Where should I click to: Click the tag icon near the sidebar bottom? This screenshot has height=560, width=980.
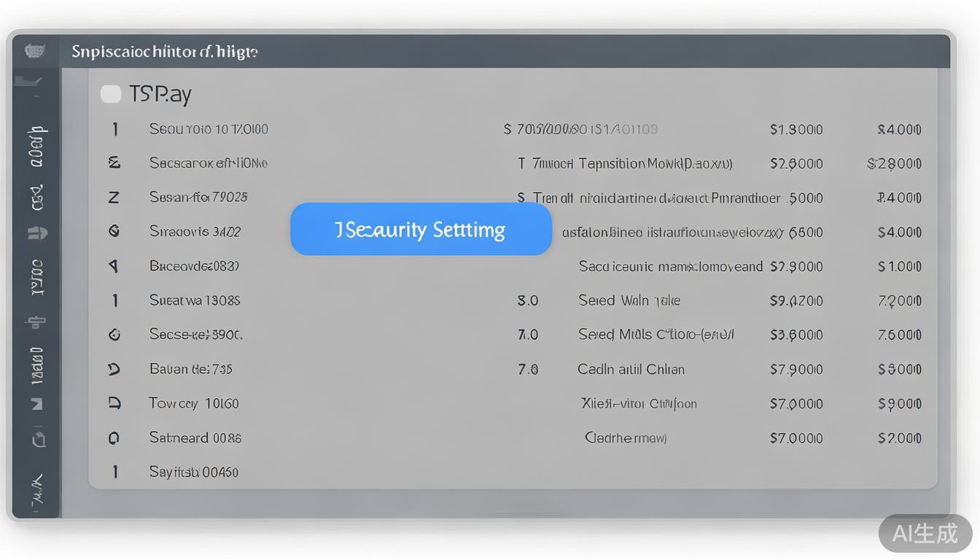coord(38,438)
